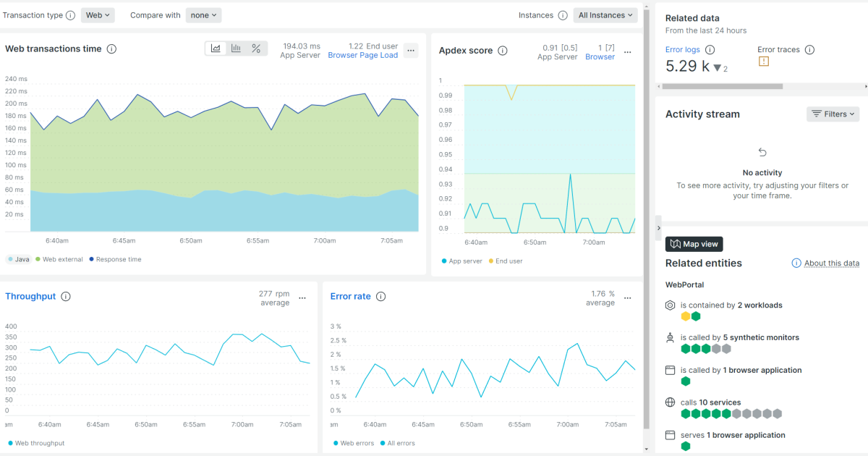The height and width of the screenshot is (456, 868).
Task: Click the workloads icon under WebPortal entities
Action: (x=669, y=305)
